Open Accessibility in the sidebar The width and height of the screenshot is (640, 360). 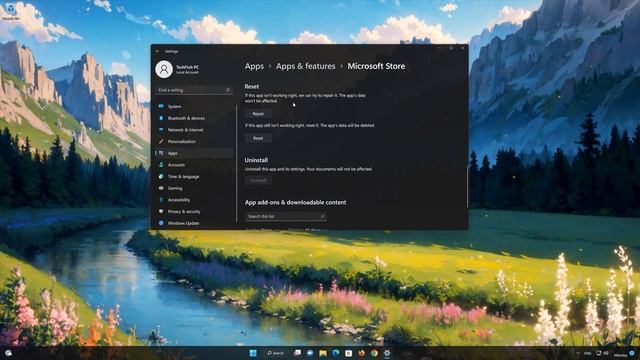(x=194, y=200)
